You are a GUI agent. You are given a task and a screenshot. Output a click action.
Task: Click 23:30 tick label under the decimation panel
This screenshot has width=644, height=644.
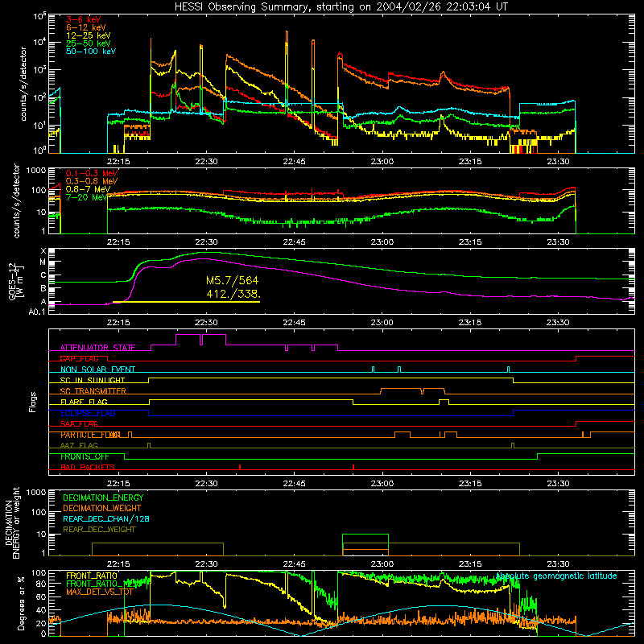(x=558, y=564)
